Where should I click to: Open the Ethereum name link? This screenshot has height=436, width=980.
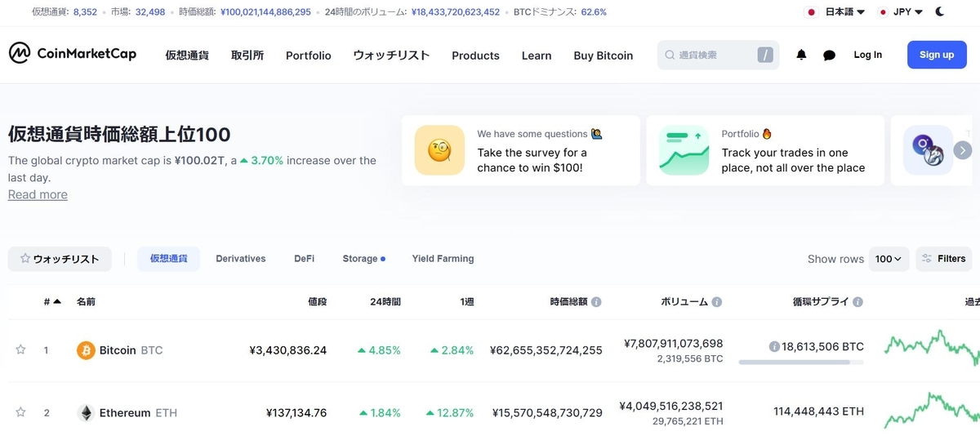point(125,413)
